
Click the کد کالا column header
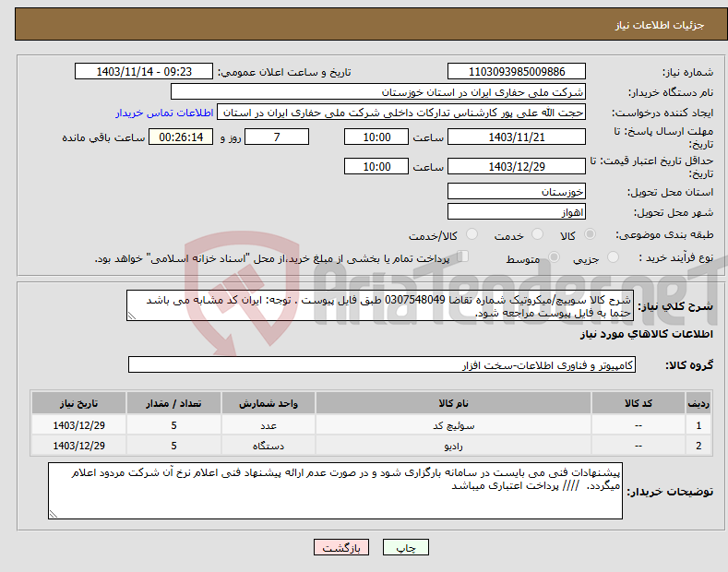click(x=638, y=403)
